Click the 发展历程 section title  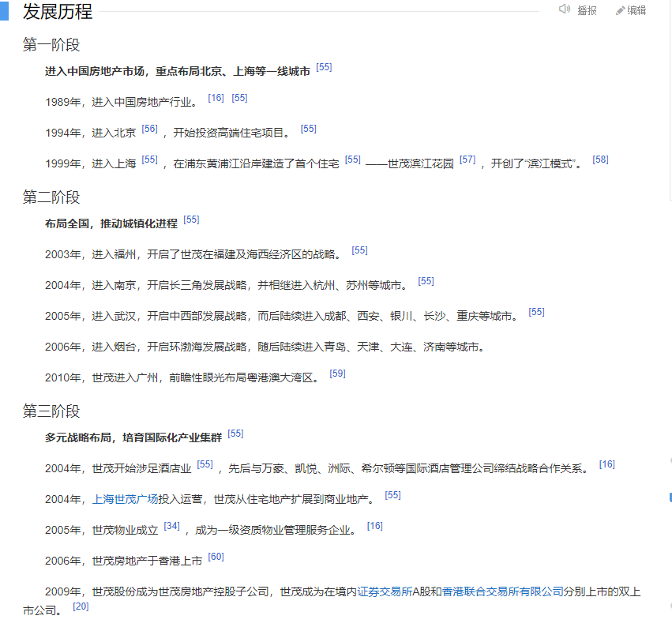[x=58, y=12]
